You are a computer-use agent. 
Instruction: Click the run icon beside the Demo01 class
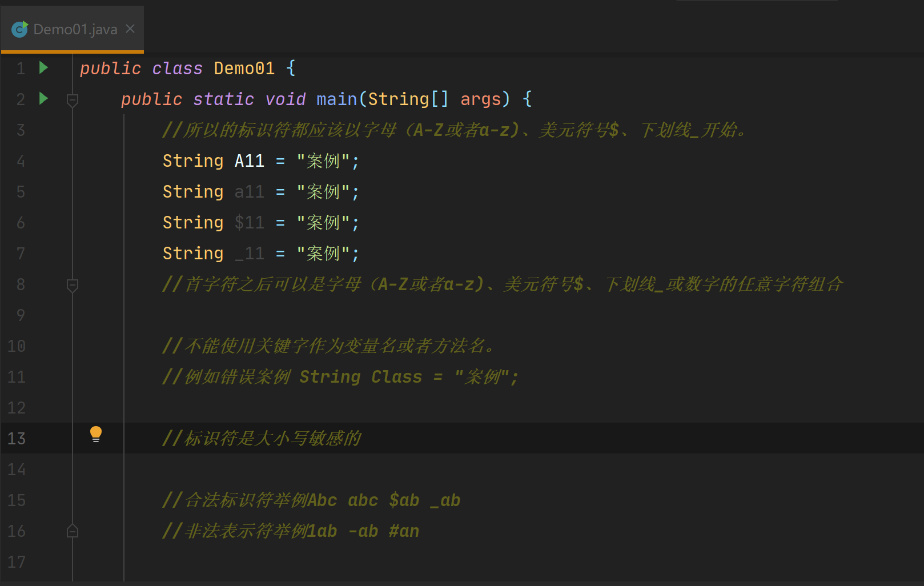coord(43,68)
